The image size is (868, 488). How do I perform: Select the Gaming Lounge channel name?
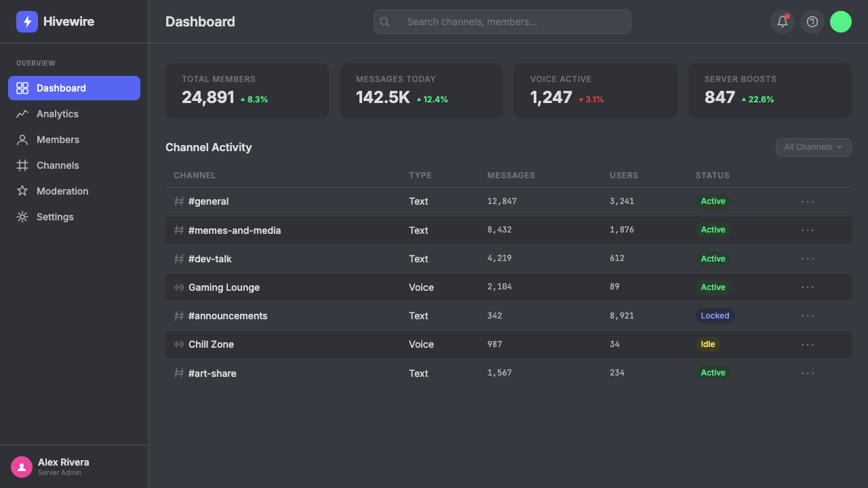(224, 287)
